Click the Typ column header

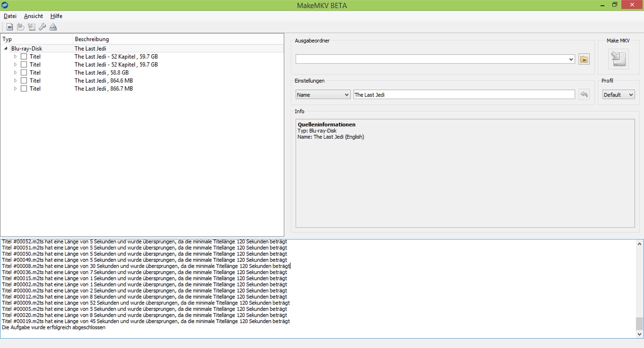tap(36, 39)
